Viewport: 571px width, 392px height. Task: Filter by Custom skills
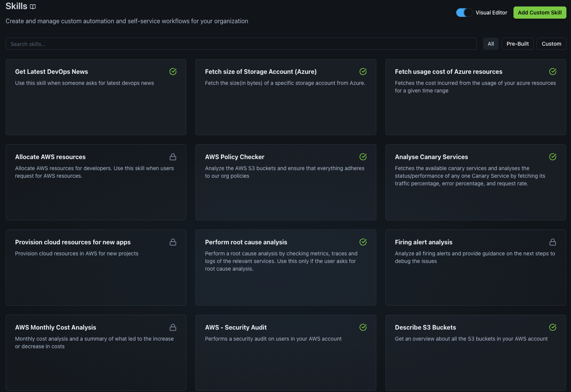pos(551,44)
